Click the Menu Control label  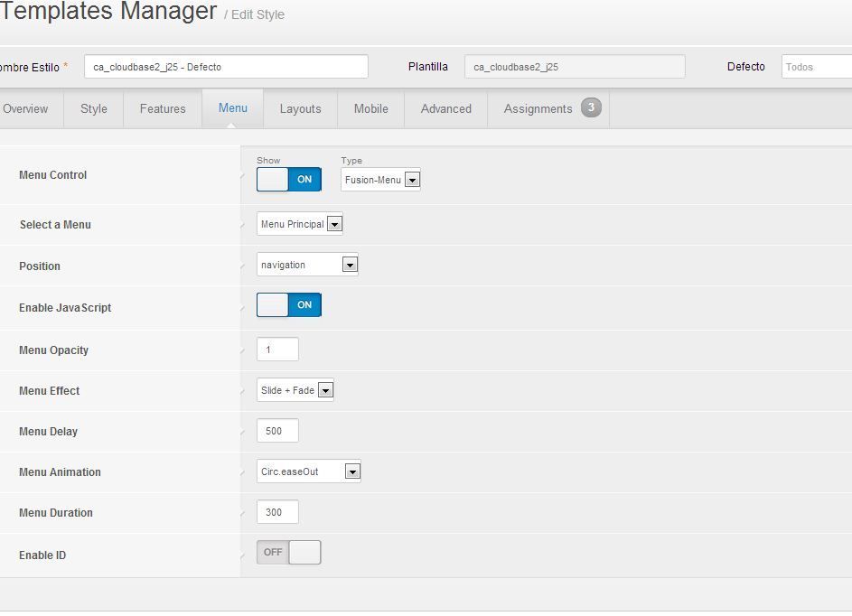(52, 175)
